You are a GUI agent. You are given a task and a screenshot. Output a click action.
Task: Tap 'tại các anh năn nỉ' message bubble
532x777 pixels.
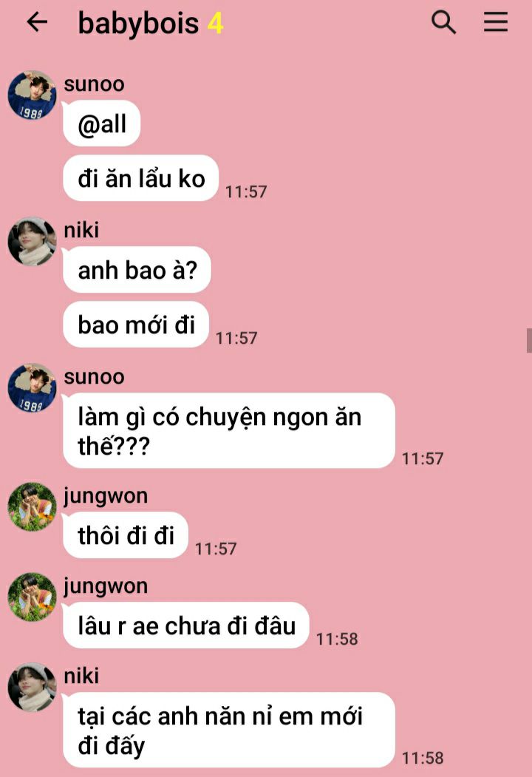click(229, 730)
